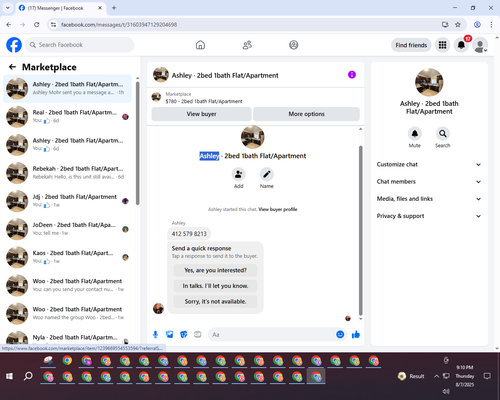Search in conversation magnifier icon
This screenshot has height=400, width=500.
point(443,134)
